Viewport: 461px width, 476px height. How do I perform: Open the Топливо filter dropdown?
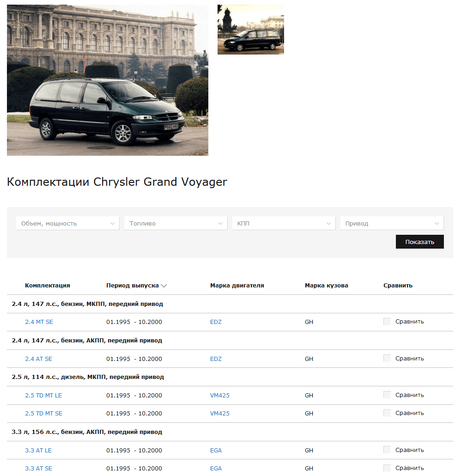tap(176, 223)
